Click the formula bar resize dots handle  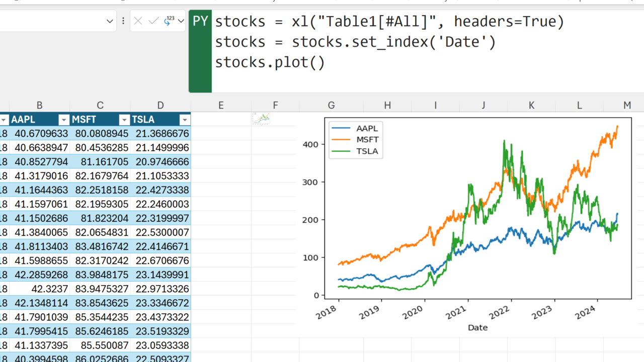(x=123, y=21)
